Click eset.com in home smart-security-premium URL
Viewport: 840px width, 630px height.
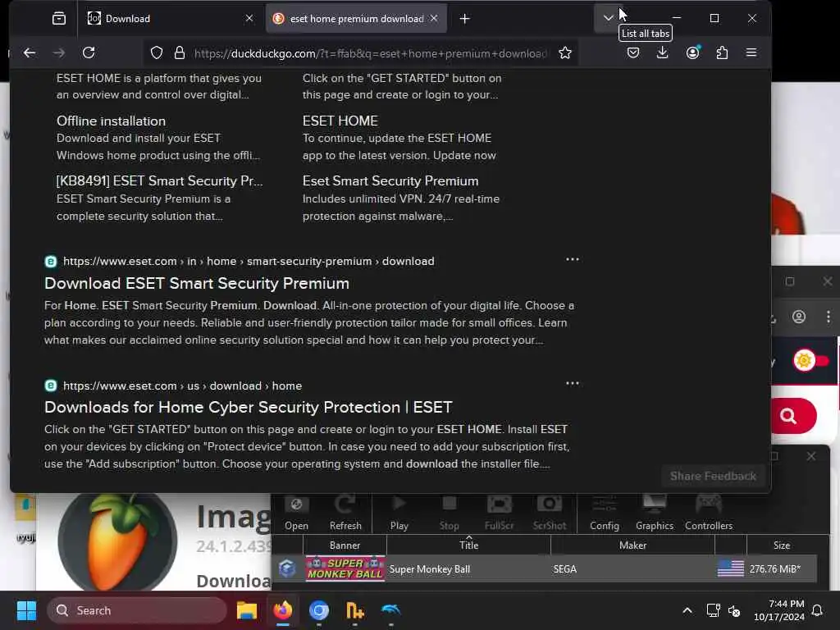(x=249, y=262)
